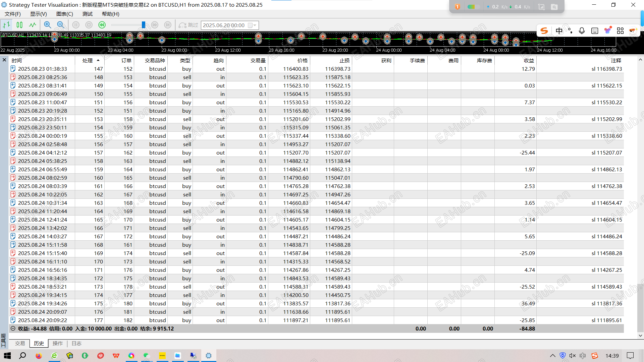Collapse the summary row with minus icon

(x=13, y=328)
